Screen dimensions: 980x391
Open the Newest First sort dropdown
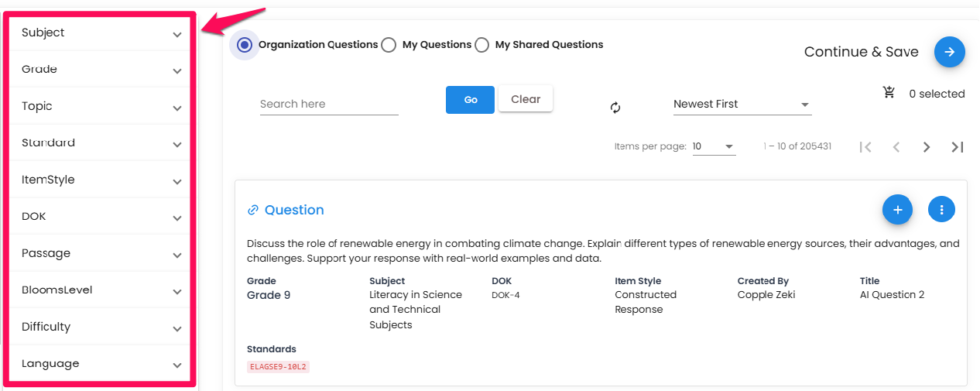click(x=742, y=104)
